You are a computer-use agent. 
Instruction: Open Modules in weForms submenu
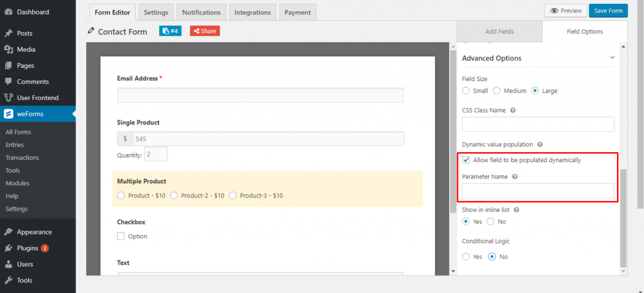tap(18, 183)
